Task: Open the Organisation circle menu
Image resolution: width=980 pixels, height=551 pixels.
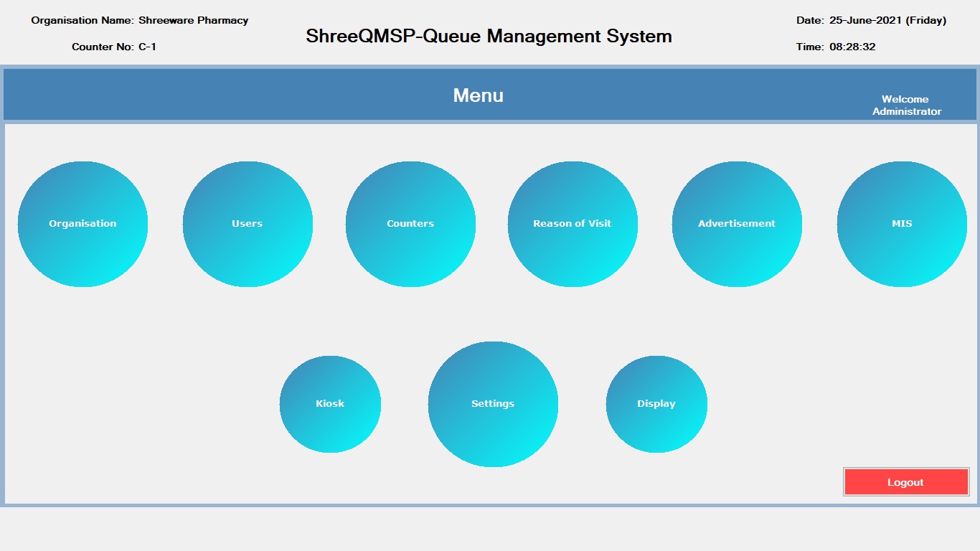Action: (83, 224)
